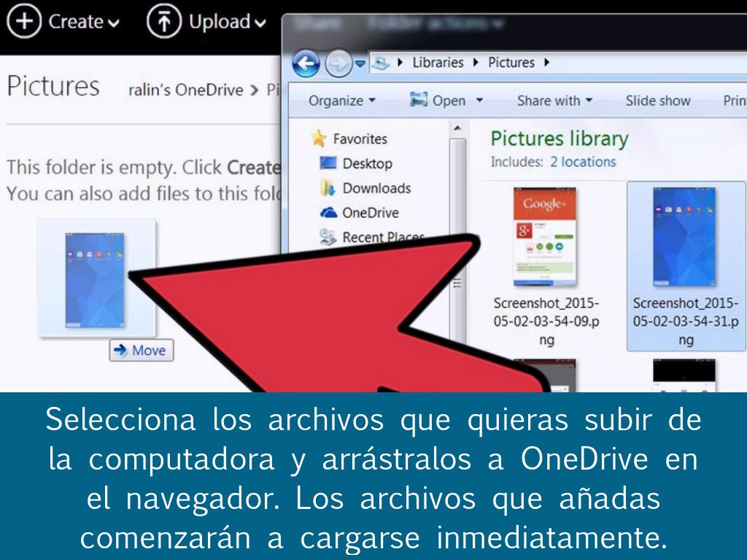Open Recent Places in the sidebar
The height and width of the screenshot is (560, 747).
coord(383,236)
